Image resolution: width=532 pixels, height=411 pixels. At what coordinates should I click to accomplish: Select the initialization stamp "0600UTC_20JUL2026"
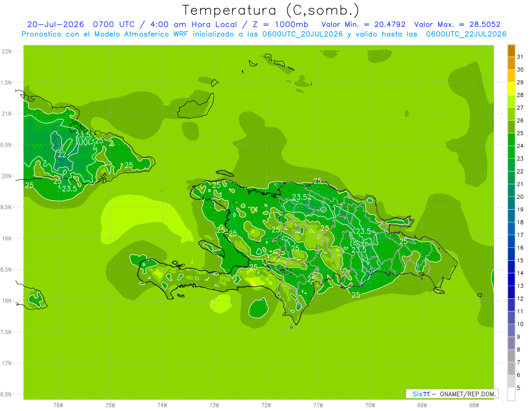[302, 34]
